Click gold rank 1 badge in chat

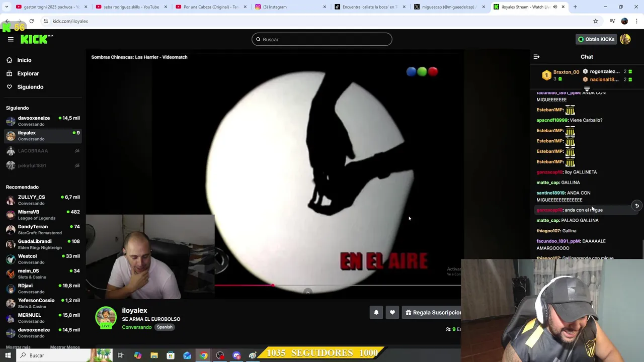pos(546,75)
